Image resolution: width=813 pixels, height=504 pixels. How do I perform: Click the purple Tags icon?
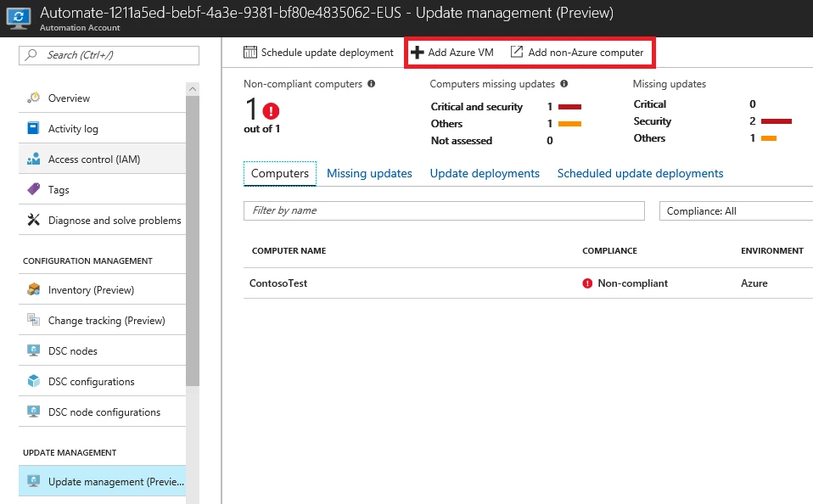pos(34,188)
